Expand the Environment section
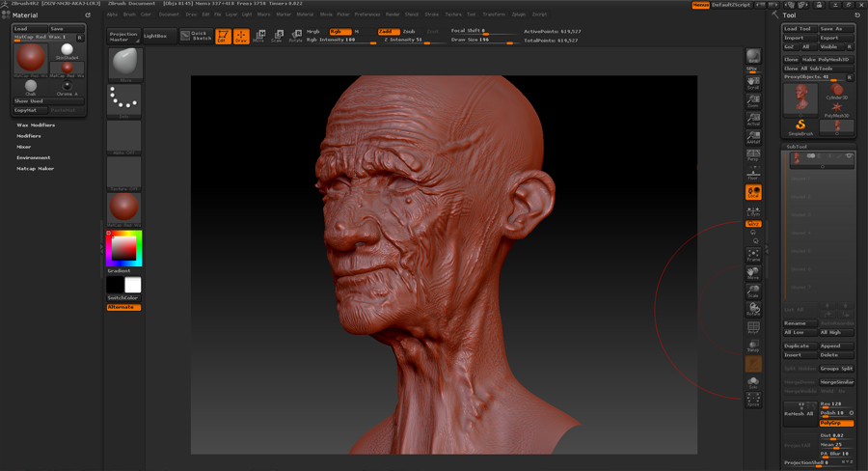The width and height of the screenshot is (868, 471). 33,158
